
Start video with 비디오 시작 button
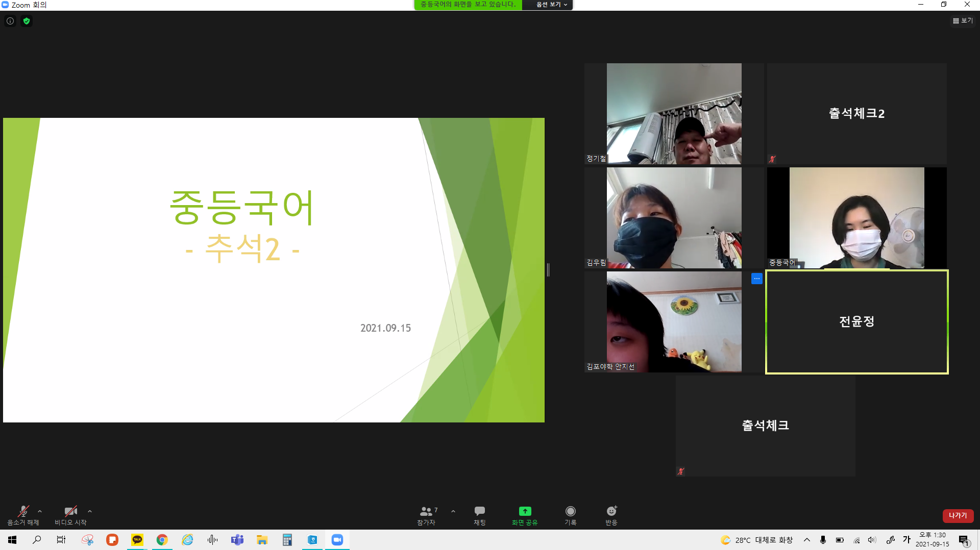70,515
